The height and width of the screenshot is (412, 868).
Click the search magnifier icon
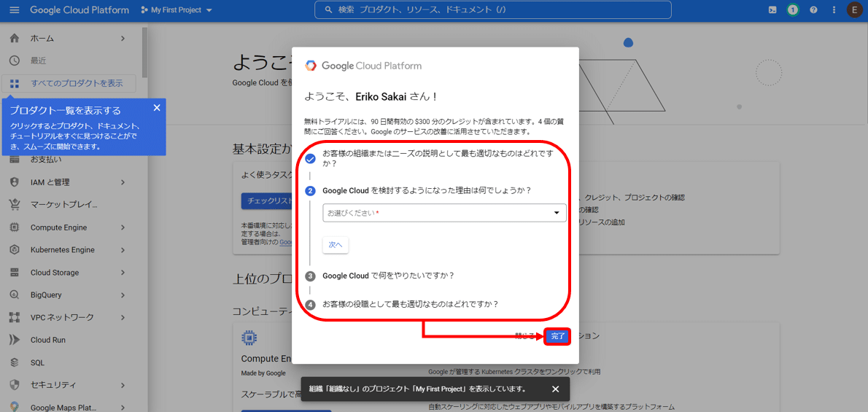coord(329,10)
